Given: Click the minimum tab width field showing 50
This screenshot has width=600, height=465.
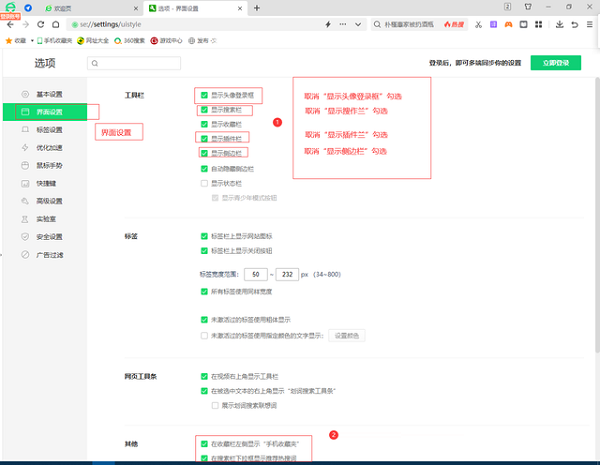Looking at the screenshot, I should [x=257, y=274].
